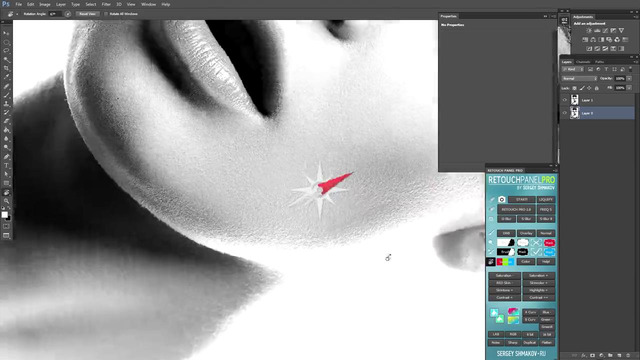Add a Vibrance adjustment
The width and height of the screenshot is (640, 360).
point(621,31)
